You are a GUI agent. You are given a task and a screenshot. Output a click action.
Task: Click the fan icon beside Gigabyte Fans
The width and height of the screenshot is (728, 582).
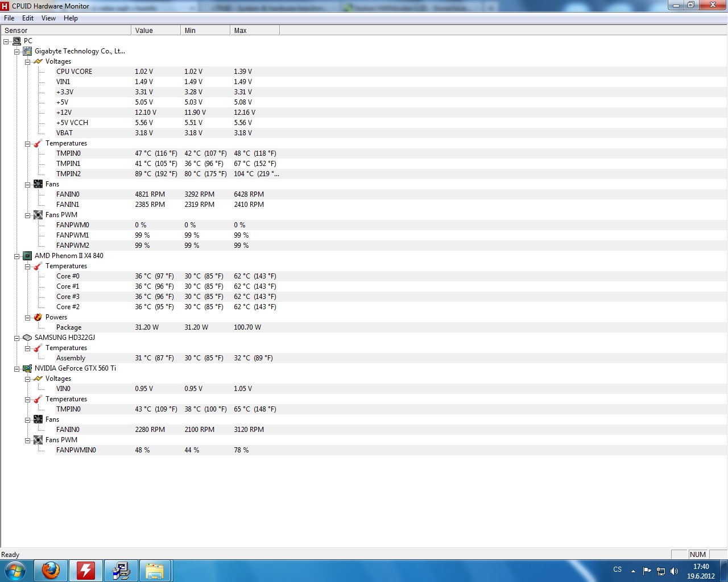[38, 184]
